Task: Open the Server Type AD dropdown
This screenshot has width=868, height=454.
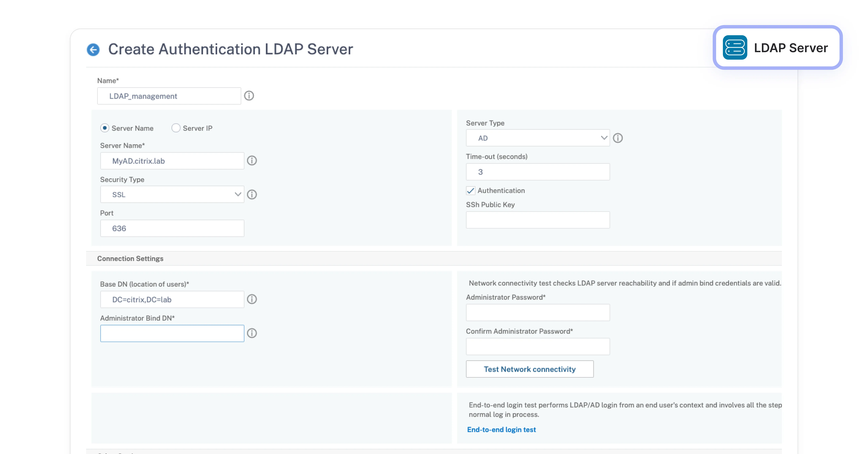Action: (537, 138)
